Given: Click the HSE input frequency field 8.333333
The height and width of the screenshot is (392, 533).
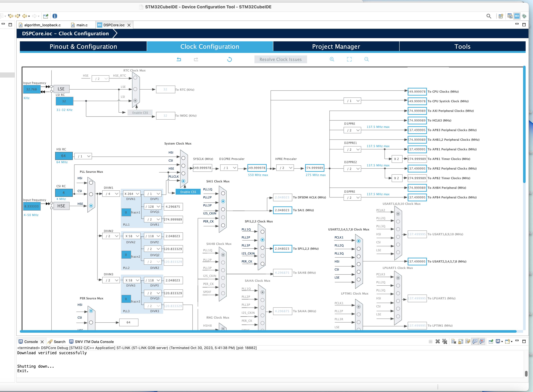Looking at the screenshot, I should (32, 206).
